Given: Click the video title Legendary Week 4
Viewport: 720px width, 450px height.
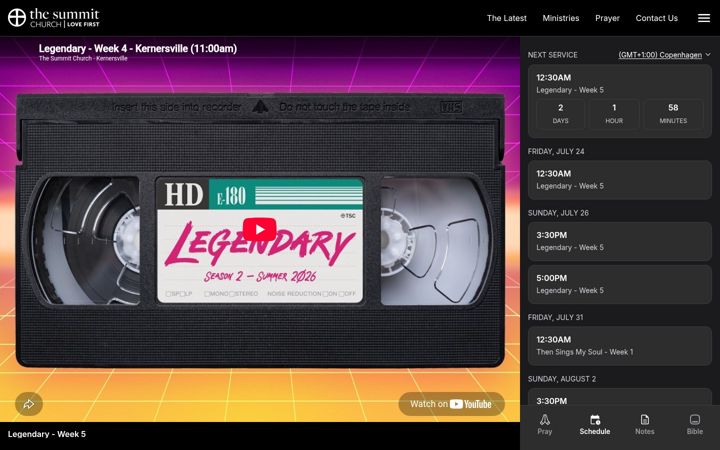Looking at the screenshot, I should (x=138, y=48).
